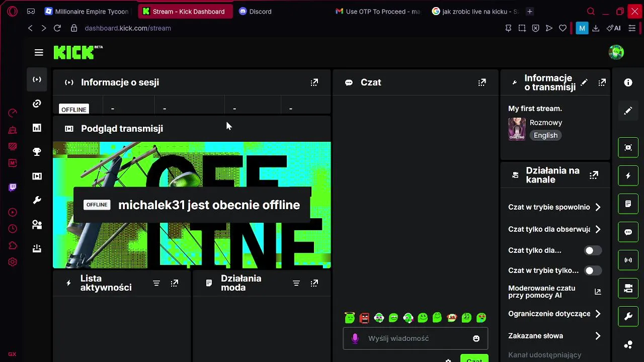The image size is (644, 362).
Task: Open the trophy achievements sidebar icon
Action: 37,152
